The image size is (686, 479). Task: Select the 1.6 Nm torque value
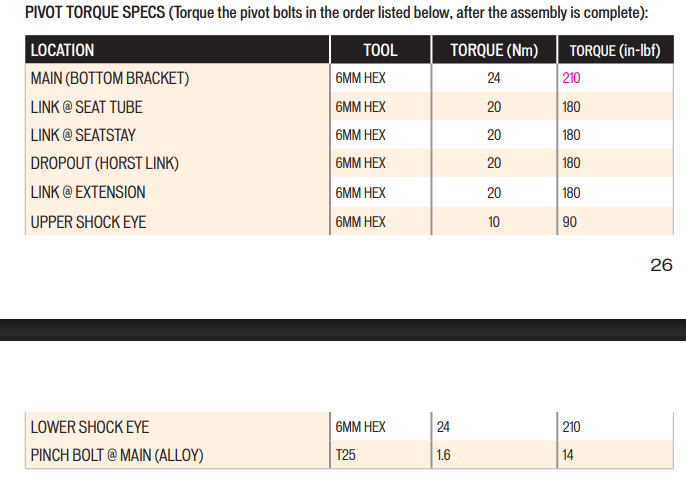(444, 456)
